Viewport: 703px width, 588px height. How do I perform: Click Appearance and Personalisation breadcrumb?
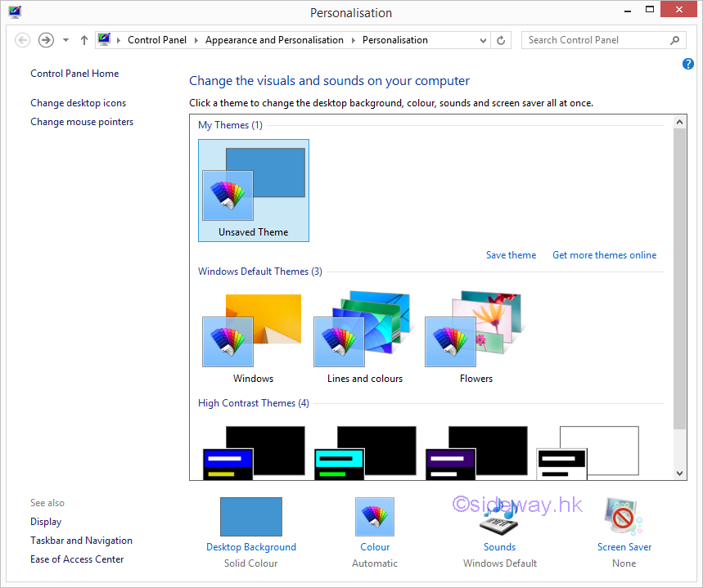pyautogui.click(x=274, y=40)
